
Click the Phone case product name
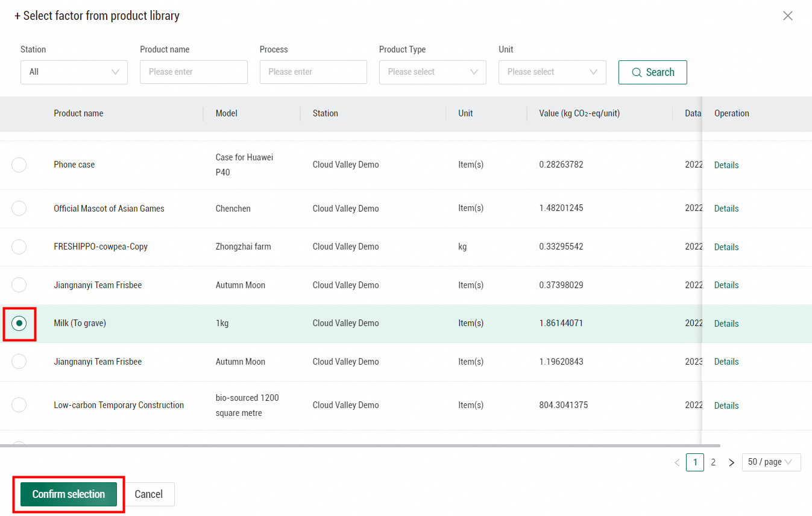(74, 165)
